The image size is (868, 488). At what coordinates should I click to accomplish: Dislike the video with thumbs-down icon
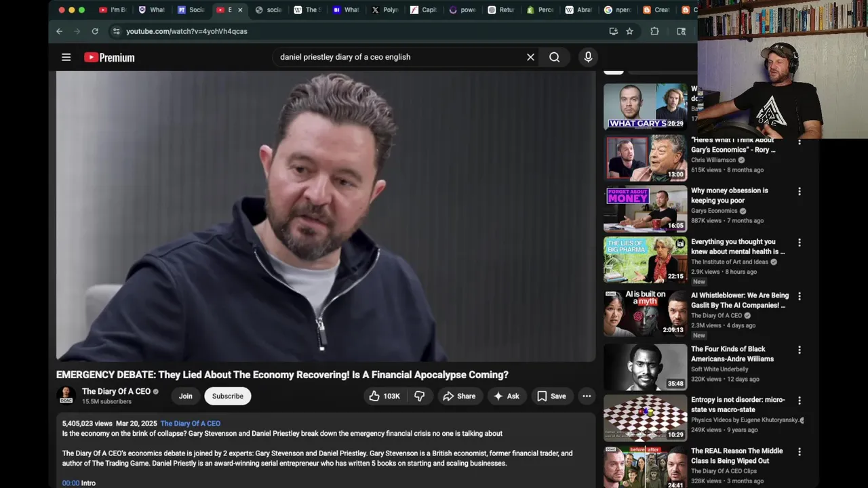[420, 396]
